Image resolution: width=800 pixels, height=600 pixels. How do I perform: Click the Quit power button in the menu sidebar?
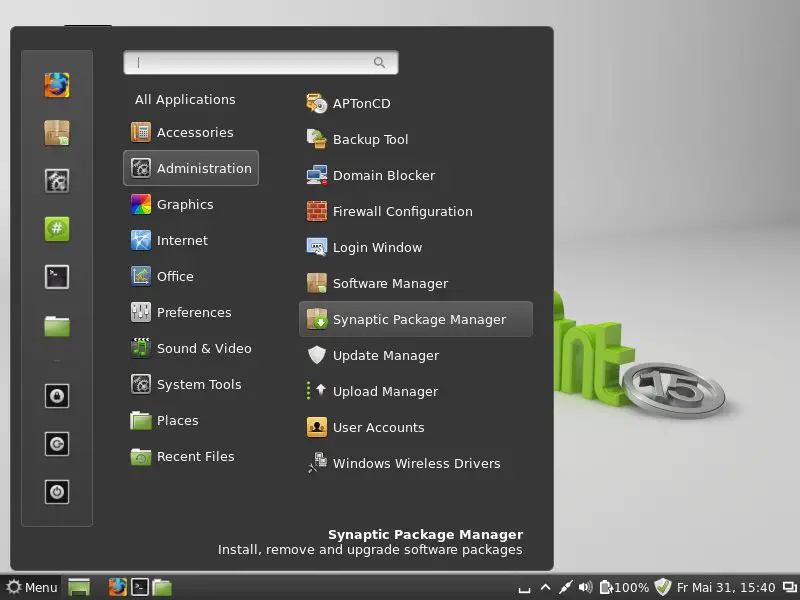[57, 492]
